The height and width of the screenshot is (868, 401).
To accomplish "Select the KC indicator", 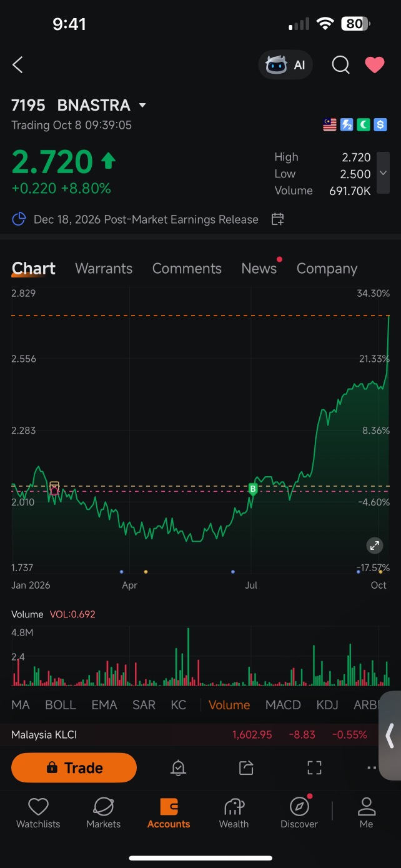I will click(179, 705).
